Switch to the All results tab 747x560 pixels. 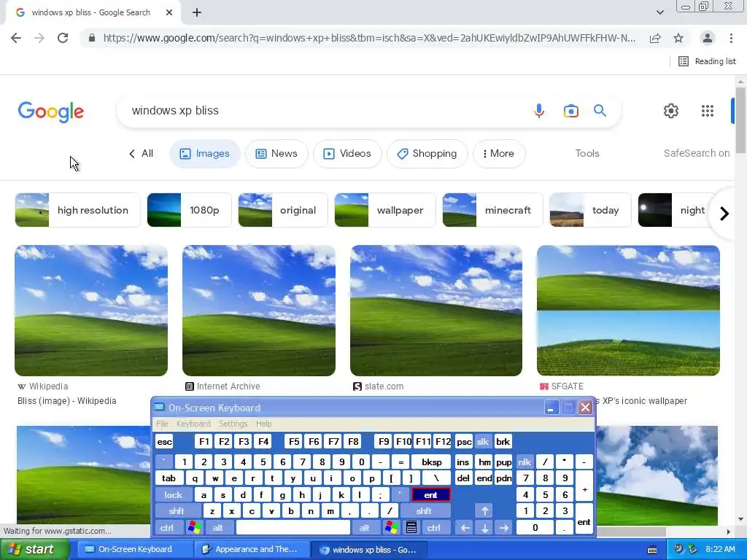tap(142, 154)
